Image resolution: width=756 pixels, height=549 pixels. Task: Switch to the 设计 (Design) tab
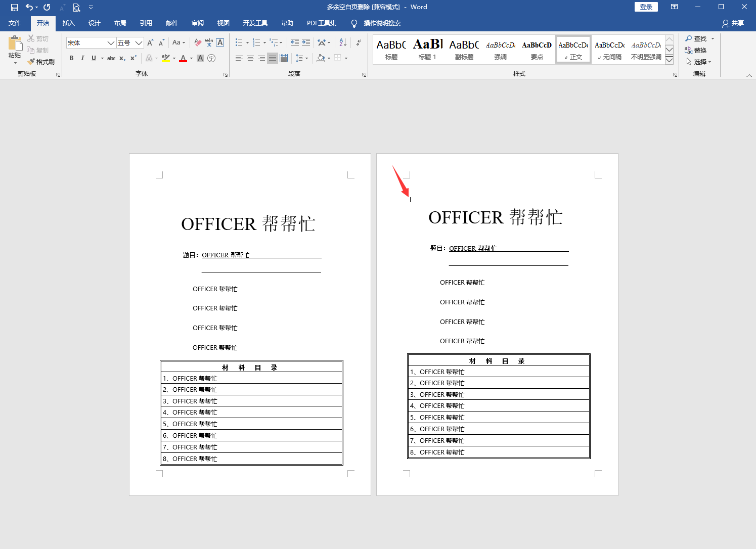[94, 23]
